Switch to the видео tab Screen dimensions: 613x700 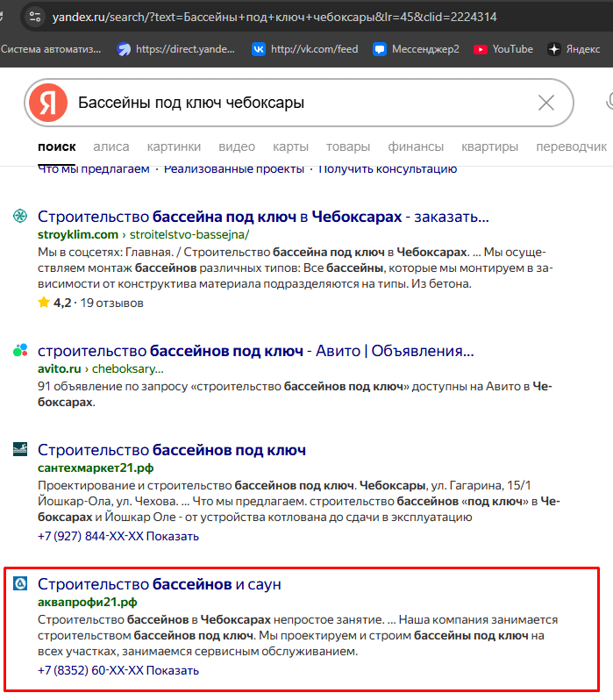coord(237,146)
